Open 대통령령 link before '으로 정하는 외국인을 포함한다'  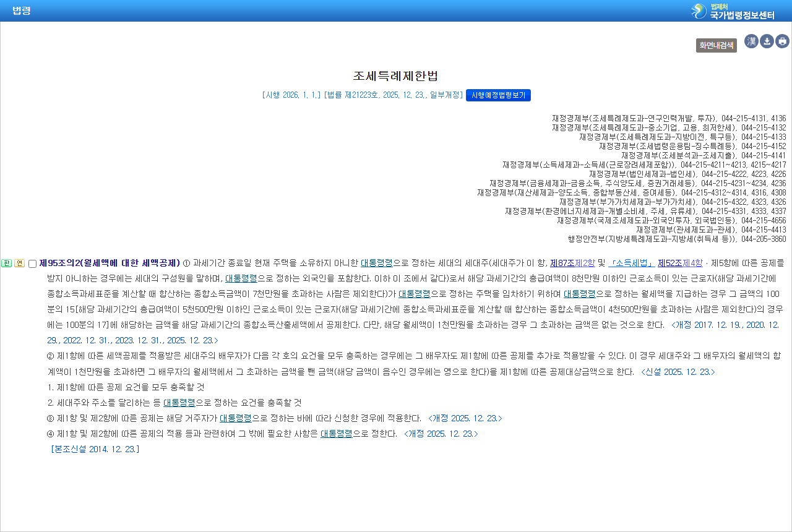click(x=241, y=278)
